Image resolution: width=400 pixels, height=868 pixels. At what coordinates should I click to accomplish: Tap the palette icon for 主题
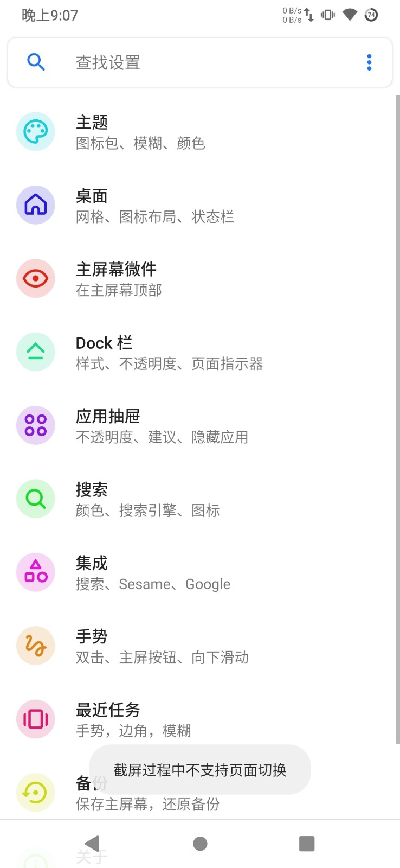[x=36, y=132]
